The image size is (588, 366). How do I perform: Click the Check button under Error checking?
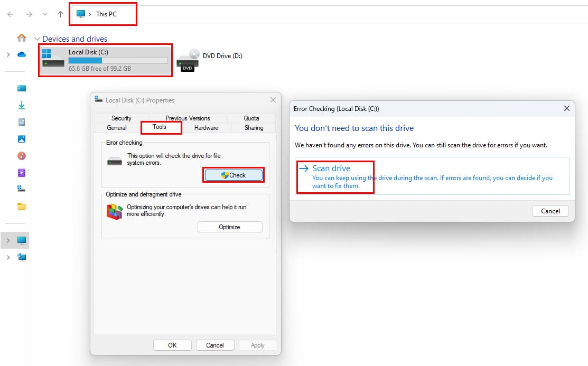pyautogui.click(x=234, y=175)
